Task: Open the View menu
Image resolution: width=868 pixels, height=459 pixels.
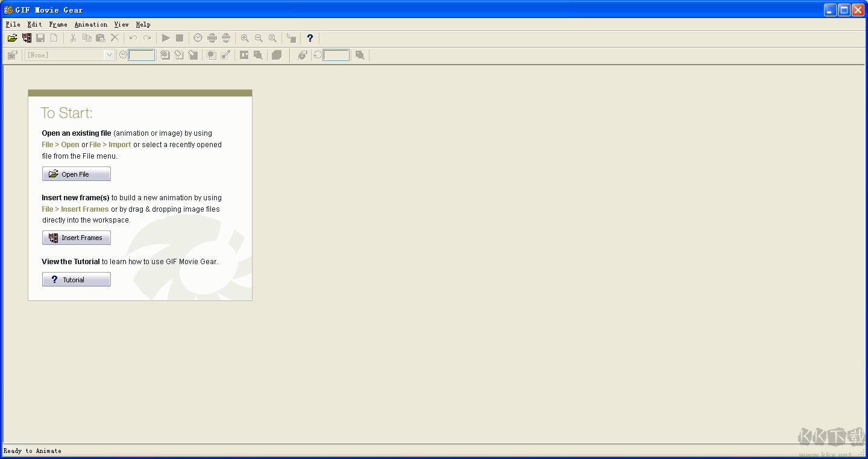Action: pyautogui.click(x=121, y=24)
